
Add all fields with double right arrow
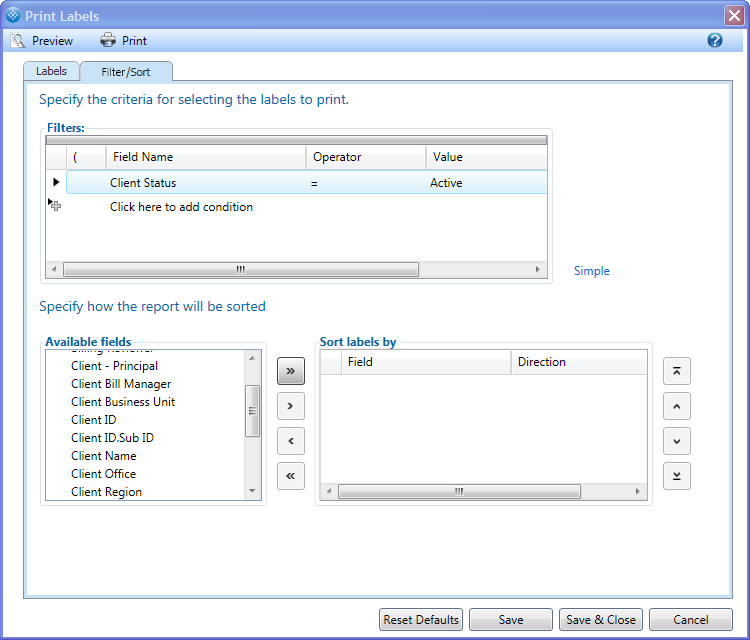[x=290, y=371]
